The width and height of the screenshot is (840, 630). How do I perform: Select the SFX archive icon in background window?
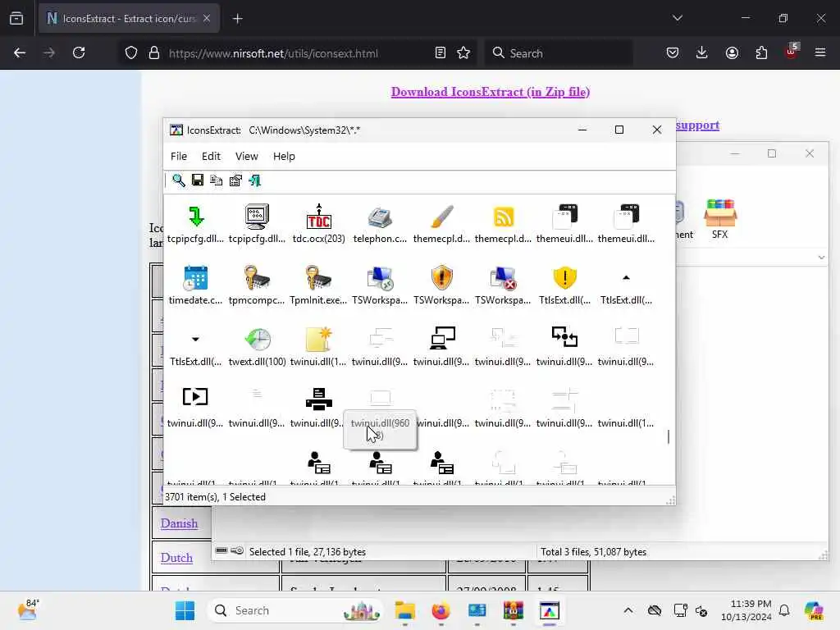point(720,219)
